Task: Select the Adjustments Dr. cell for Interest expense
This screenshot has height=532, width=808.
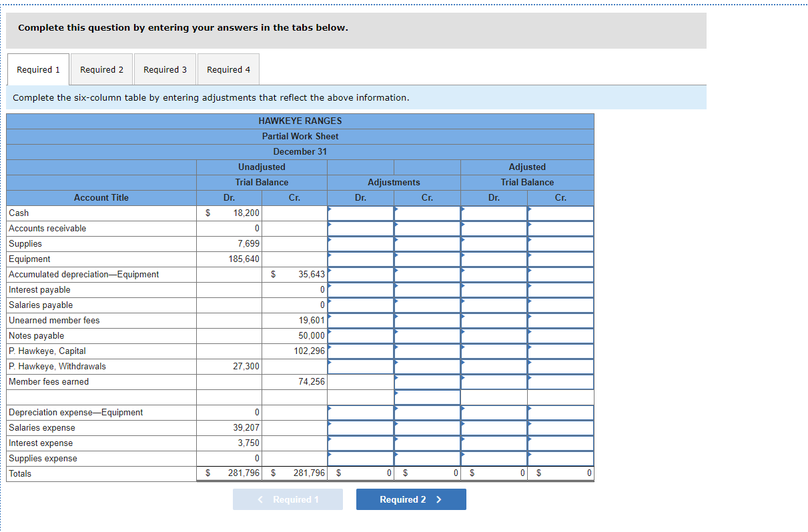Action: point(360,443)
